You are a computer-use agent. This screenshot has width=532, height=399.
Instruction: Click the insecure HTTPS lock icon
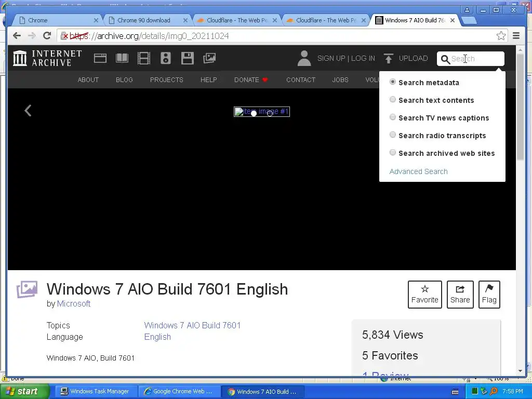pyautogui.click(x=64, y=36)
